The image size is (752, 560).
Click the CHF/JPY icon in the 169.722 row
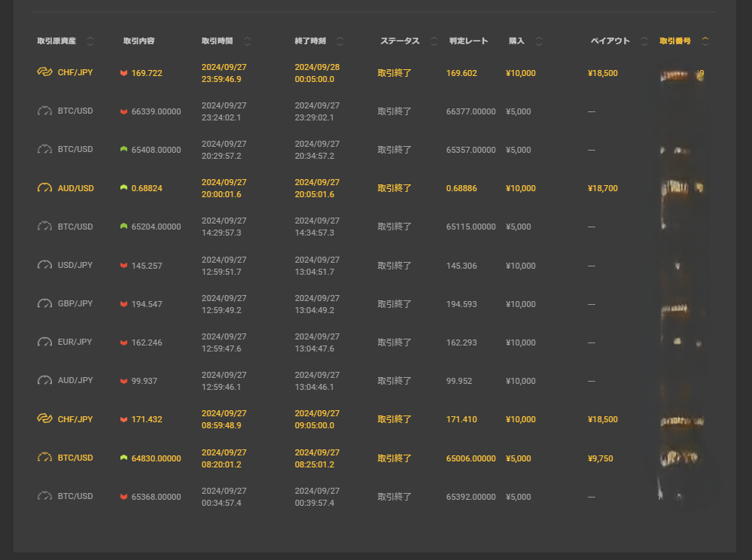click(44, 73)
